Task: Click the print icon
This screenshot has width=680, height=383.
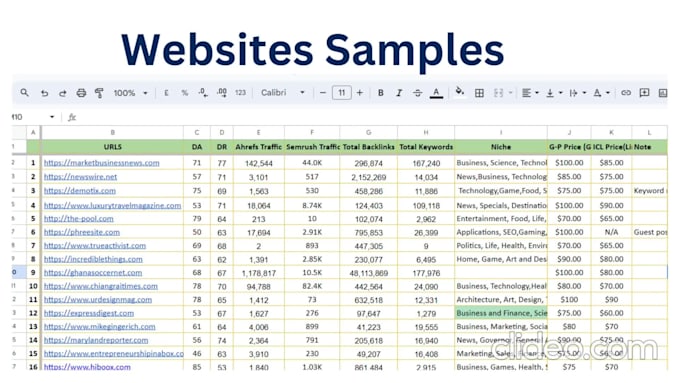Action: [x=81, y=93]
